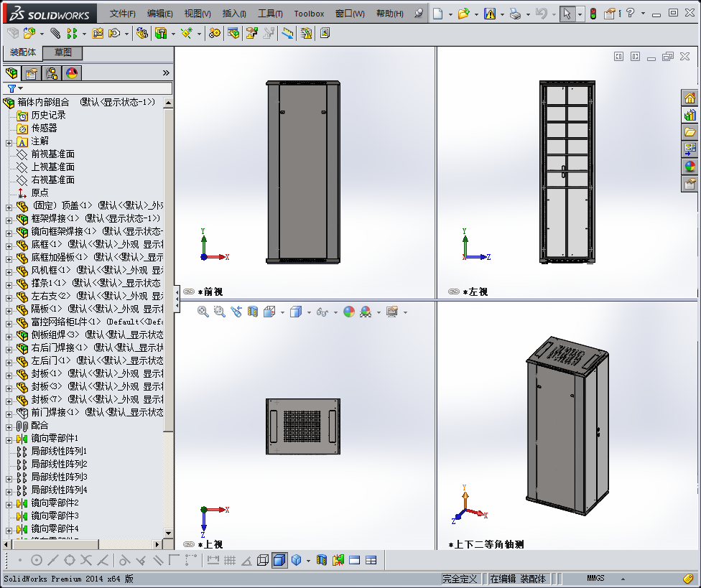
Task: Open the Display Style dropdown arrow
Action: (309, 312)
